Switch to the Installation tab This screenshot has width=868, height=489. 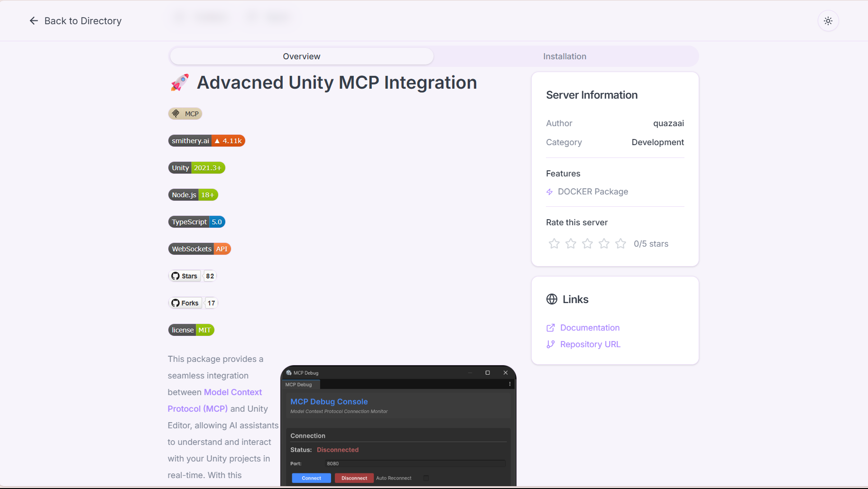point(564,56)
